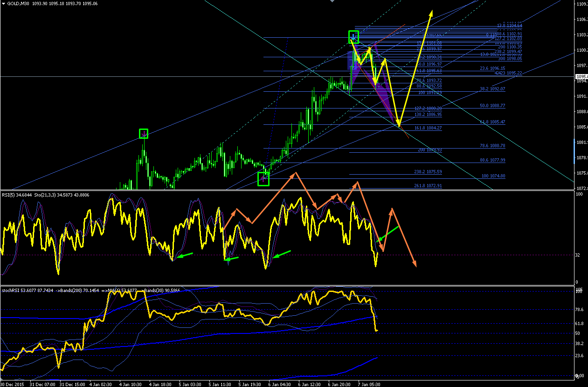Click the highlighted 1095 current price label
588x387 pixels.
click(581, 77)
